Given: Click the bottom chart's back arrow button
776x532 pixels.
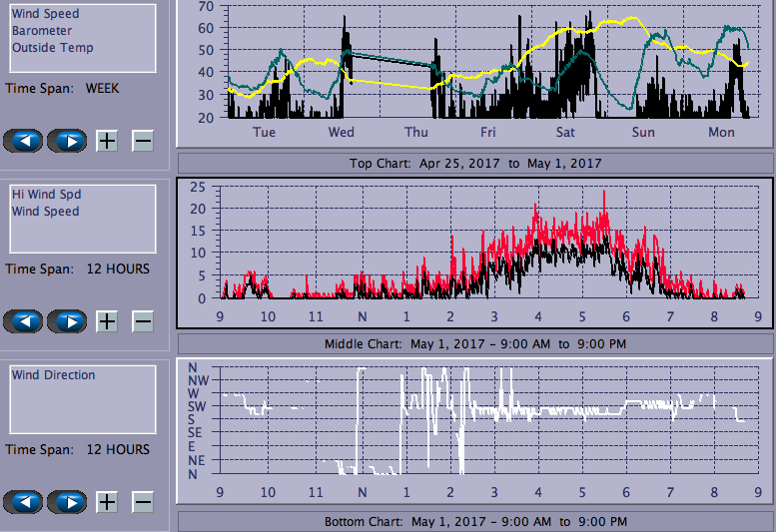Looking at the screenshot, I should (24, 502).
